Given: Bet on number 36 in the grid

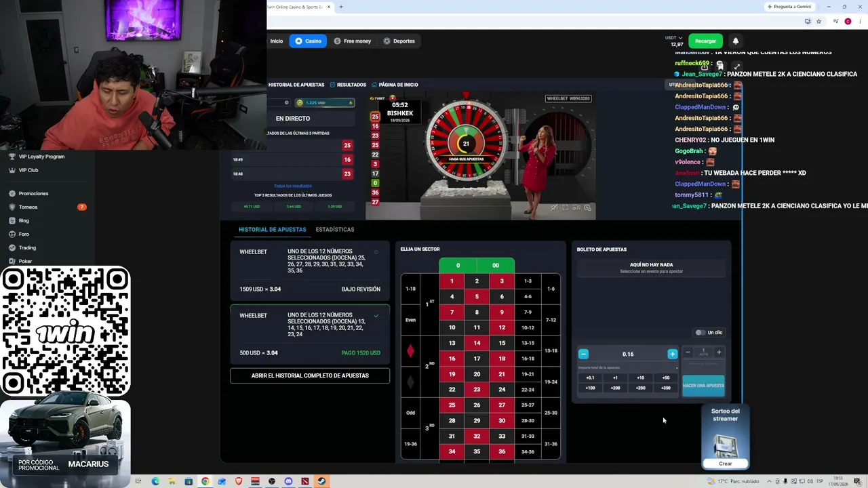Looking at the screenshot, I should pos(502,451).
